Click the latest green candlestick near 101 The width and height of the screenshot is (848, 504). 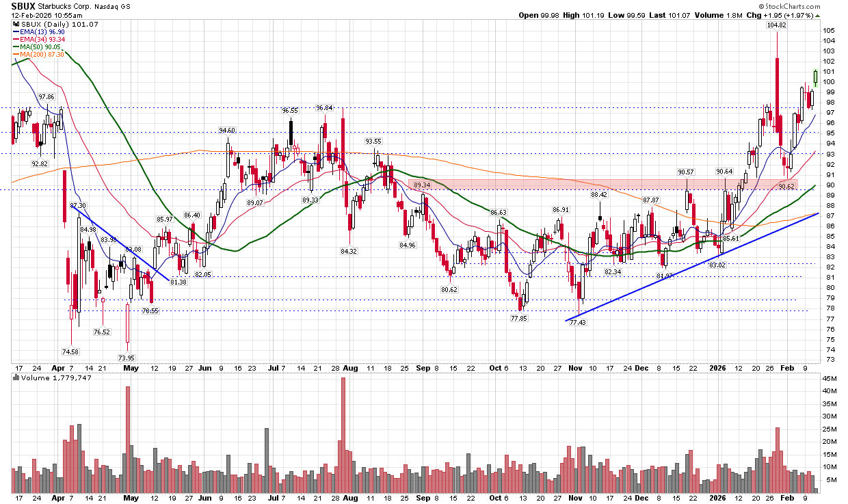point(815,77)
